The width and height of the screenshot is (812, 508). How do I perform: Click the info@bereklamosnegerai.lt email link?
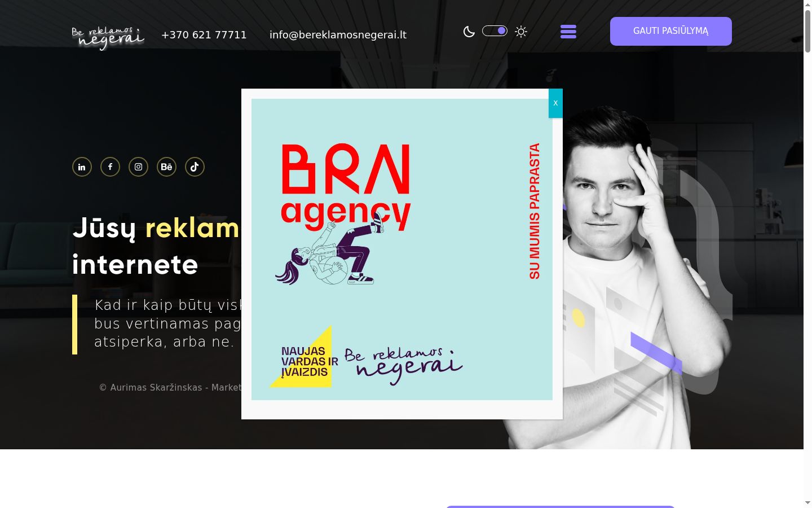pos(338,35)
